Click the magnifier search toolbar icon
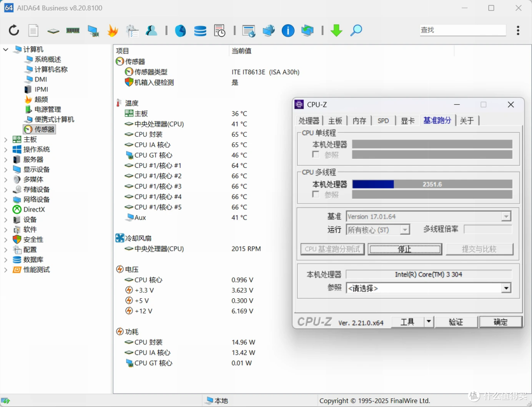532x407 pixels. click(x=356, y=31)
